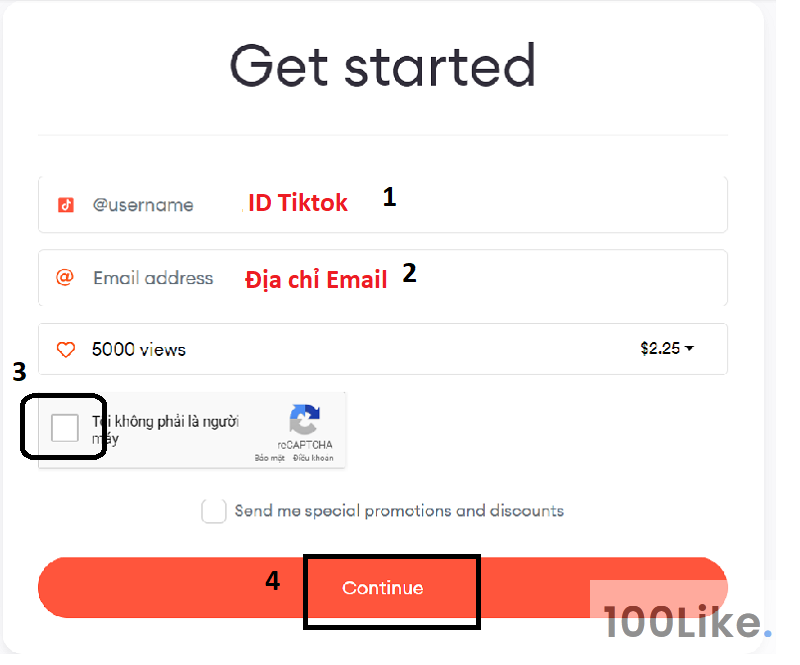Viewport: 800px width, 665px height.
Task: Click the heart icon beside 5000 views
Action: tap(66, 349)
